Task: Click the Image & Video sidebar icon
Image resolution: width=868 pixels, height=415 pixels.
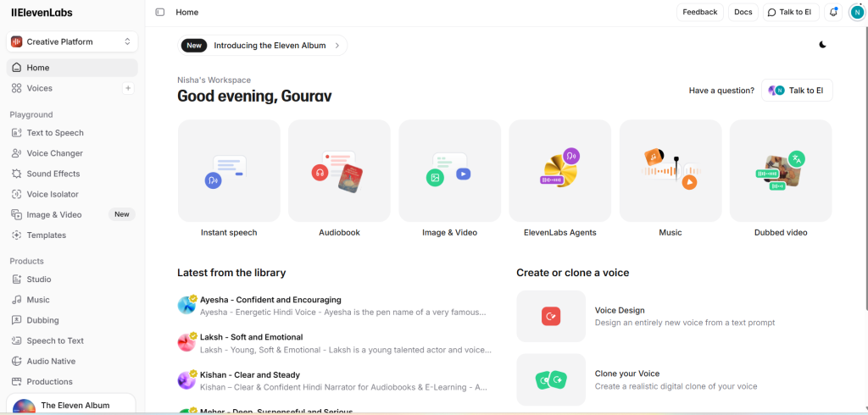Action: [x=17, y=214]
